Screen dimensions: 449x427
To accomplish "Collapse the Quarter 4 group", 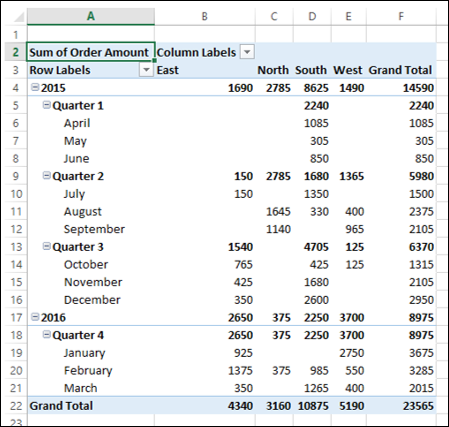I will pos(47,334).
